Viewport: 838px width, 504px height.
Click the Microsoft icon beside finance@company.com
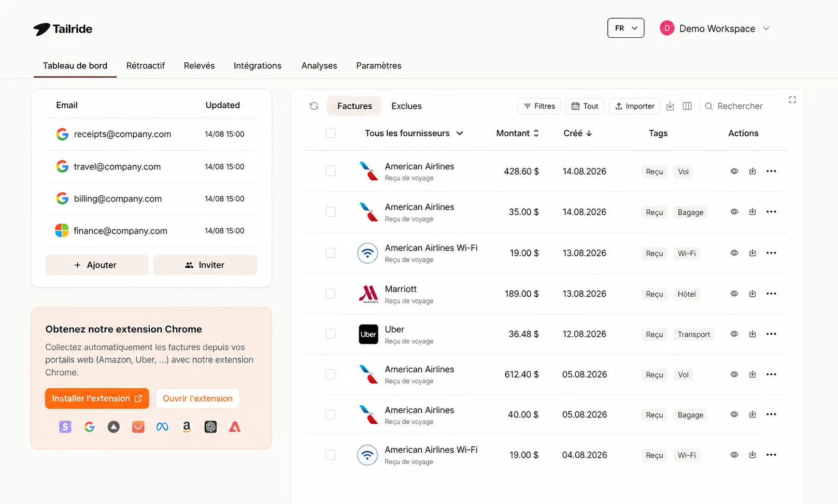click(x=62, y=231)
